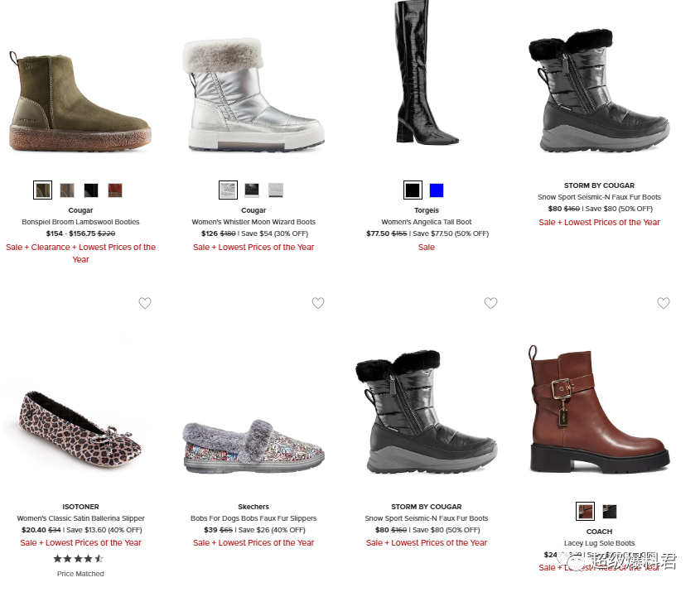Pick the black swatch for Bonspiel booties
The image size is (700, 592).
[x=91, y=190]
